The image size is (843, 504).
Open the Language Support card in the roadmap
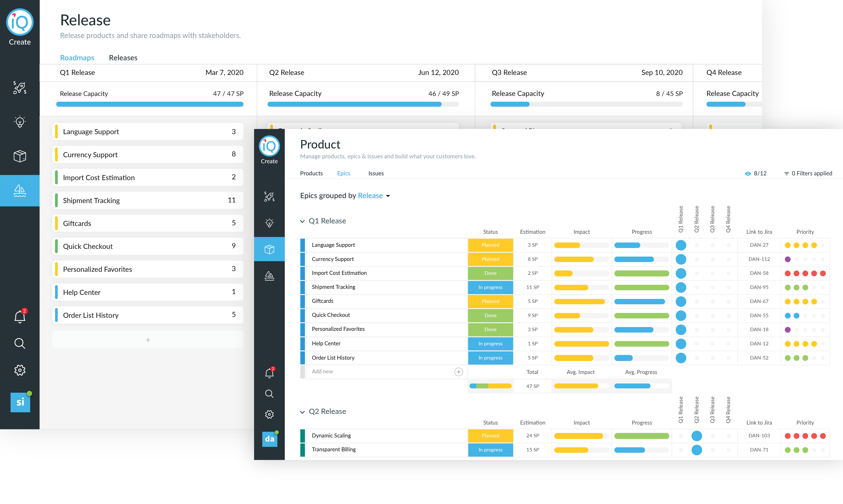point(148,131)
